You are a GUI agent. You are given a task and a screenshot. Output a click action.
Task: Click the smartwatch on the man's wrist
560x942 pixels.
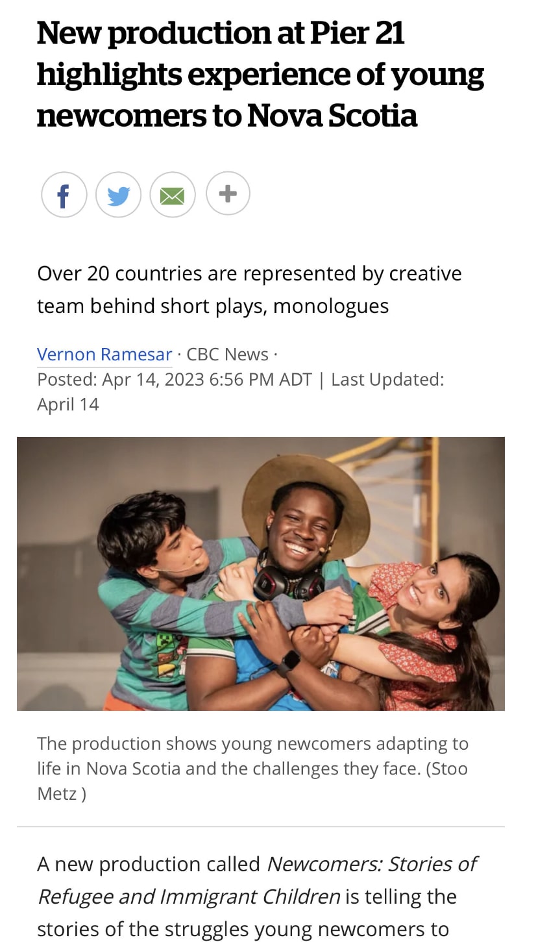[x=289, y=662]
